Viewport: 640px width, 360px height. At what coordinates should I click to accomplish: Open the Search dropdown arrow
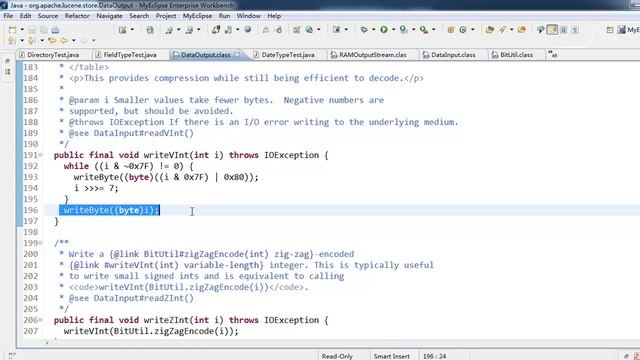click(x=511, y=29)
